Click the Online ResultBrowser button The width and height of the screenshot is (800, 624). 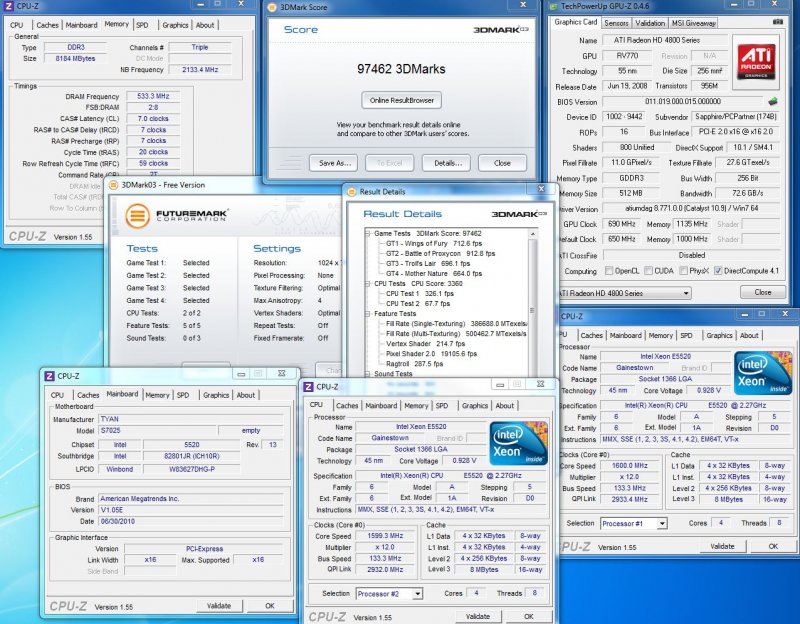[x=402, y=101]
